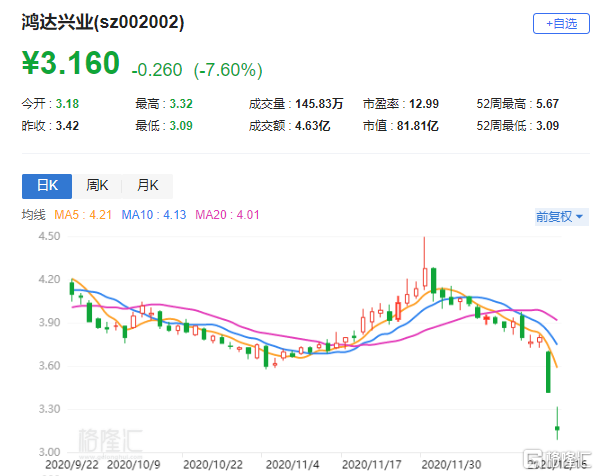Click the 3.60 price axis label

pos(49,366)
